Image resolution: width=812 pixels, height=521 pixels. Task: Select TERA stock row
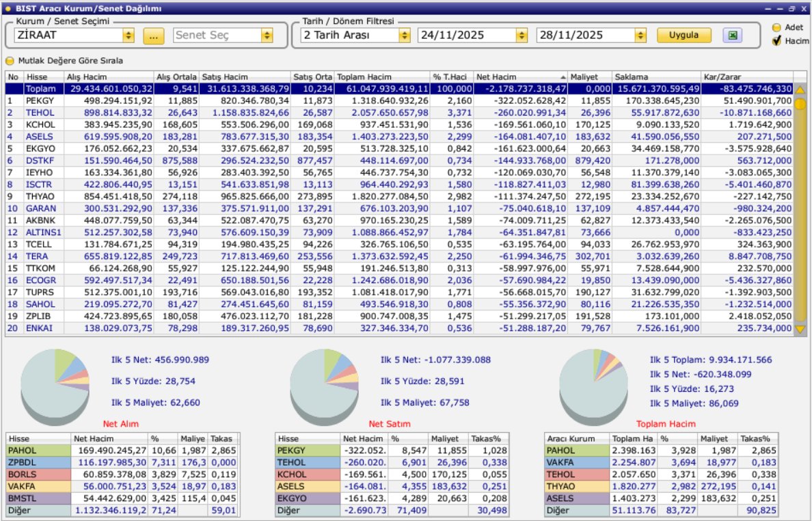399,256
